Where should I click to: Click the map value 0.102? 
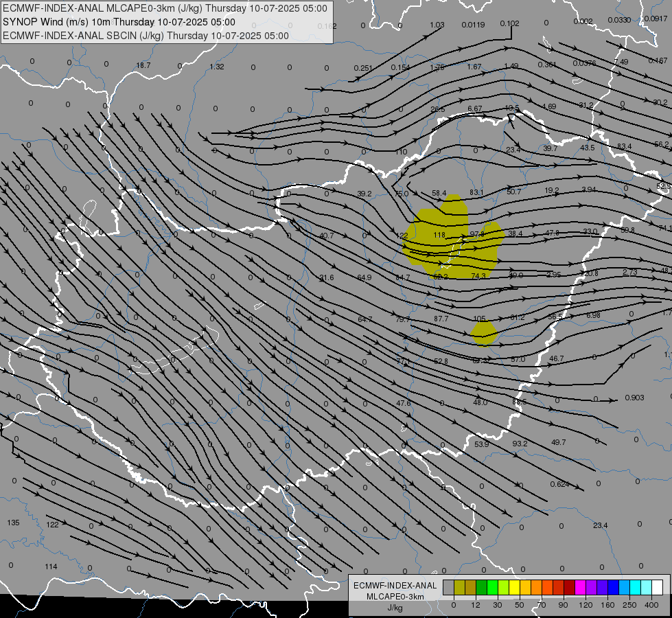[x=509, y=23]
